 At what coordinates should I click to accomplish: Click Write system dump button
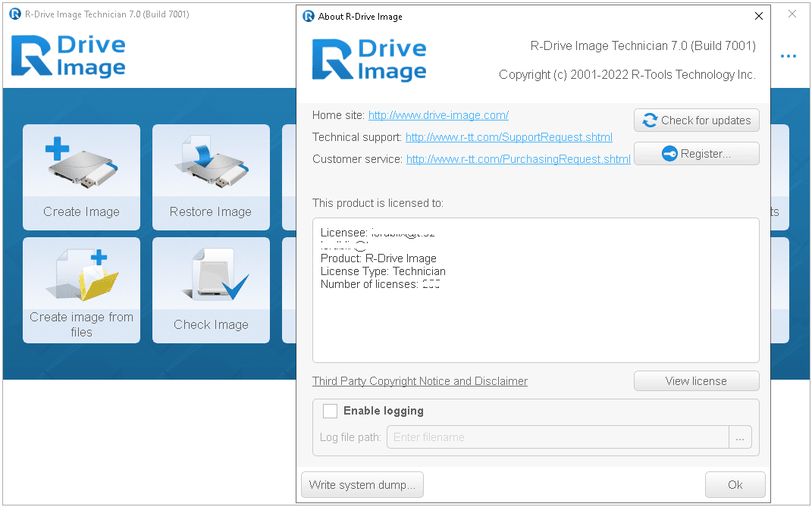coord(362,485)
